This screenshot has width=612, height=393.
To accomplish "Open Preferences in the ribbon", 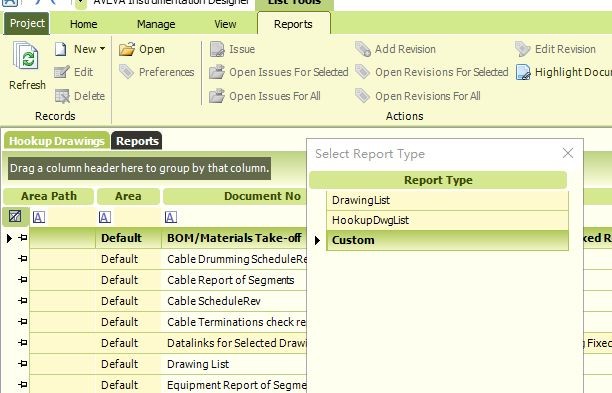I will tap(157, 72).
